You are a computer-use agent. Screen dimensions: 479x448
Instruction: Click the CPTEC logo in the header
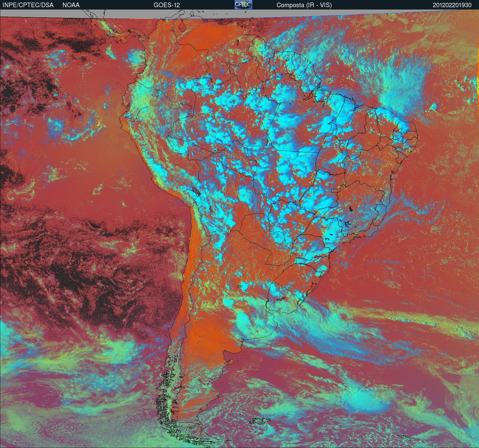tap(243, 5)
